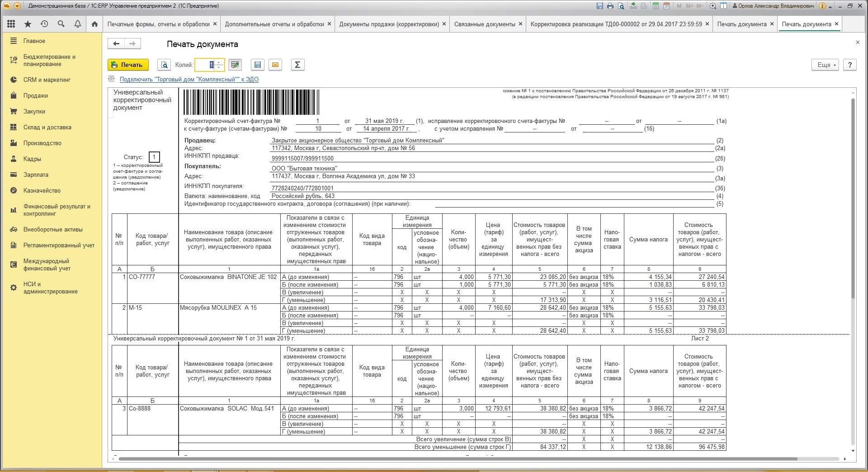Open the main menu dropdown in title bar

[17, 6]
